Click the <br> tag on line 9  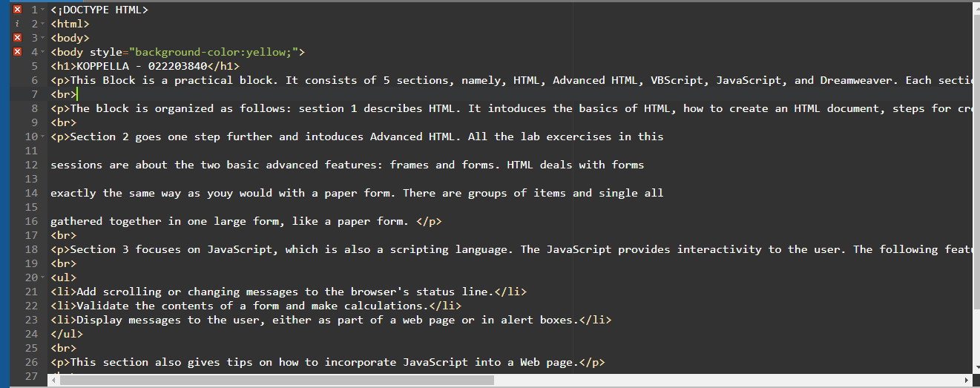pyautogui.click(x=63, y=122)
